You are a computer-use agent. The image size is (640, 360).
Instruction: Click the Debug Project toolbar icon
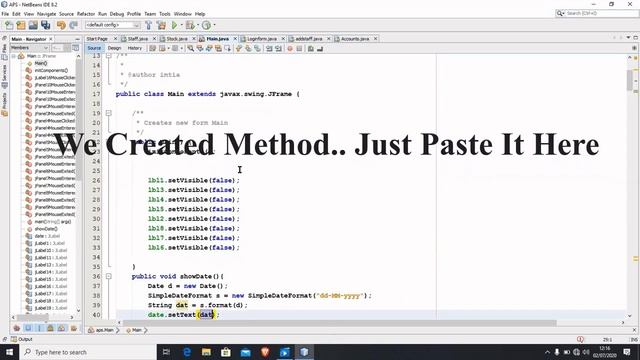coord(190,25)
